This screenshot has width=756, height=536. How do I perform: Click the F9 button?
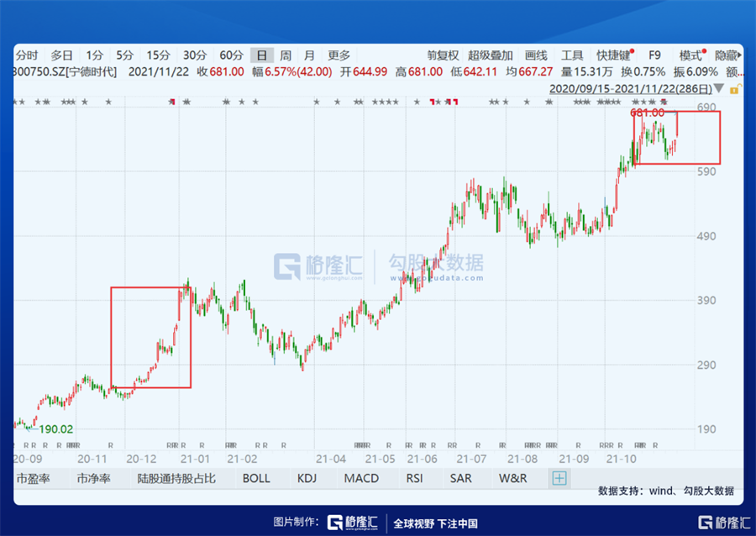[x=654, y=55]
